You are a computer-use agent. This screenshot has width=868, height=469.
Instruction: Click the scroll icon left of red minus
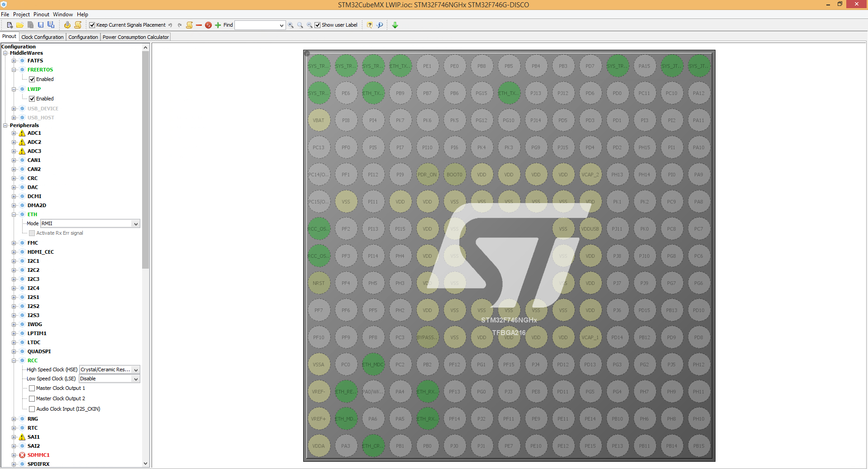coord(189,25)
